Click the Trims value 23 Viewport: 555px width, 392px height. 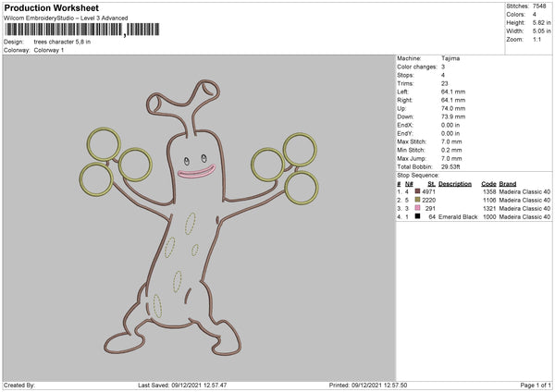tap(445, 83)
